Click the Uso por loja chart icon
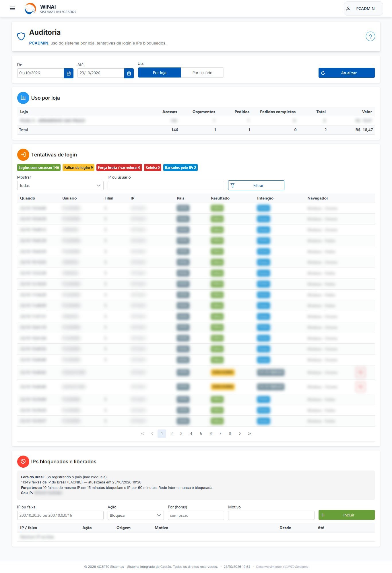 click(23, 98)
